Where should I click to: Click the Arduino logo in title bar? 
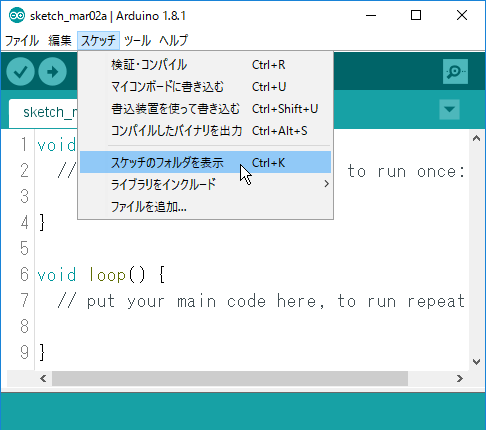(x=17, y=16)
